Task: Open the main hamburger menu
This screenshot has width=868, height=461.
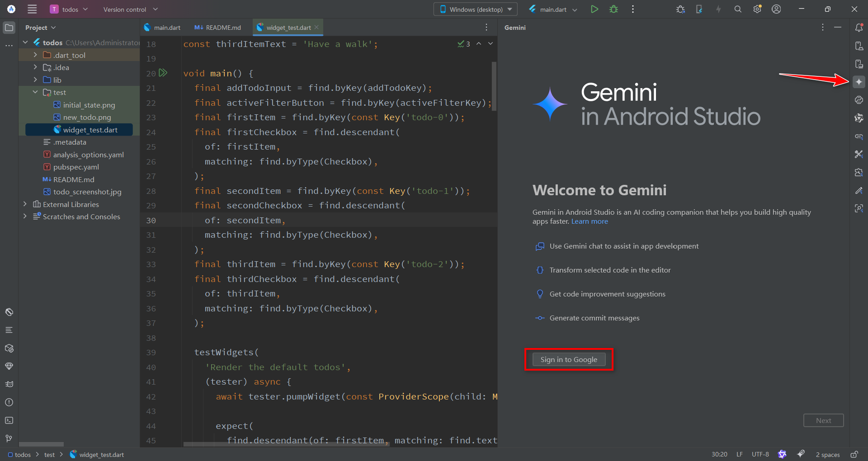Action: [32, 9]
